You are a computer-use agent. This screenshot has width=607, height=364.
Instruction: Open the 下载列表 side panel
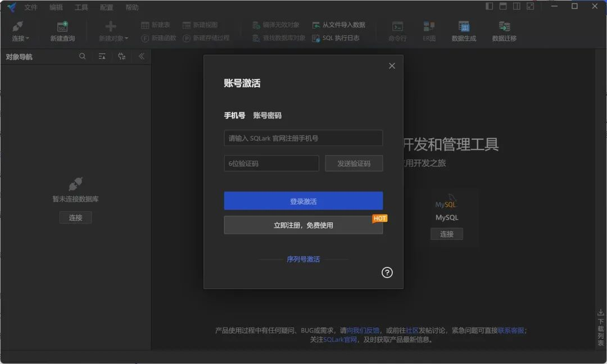[x=600, y=327]
